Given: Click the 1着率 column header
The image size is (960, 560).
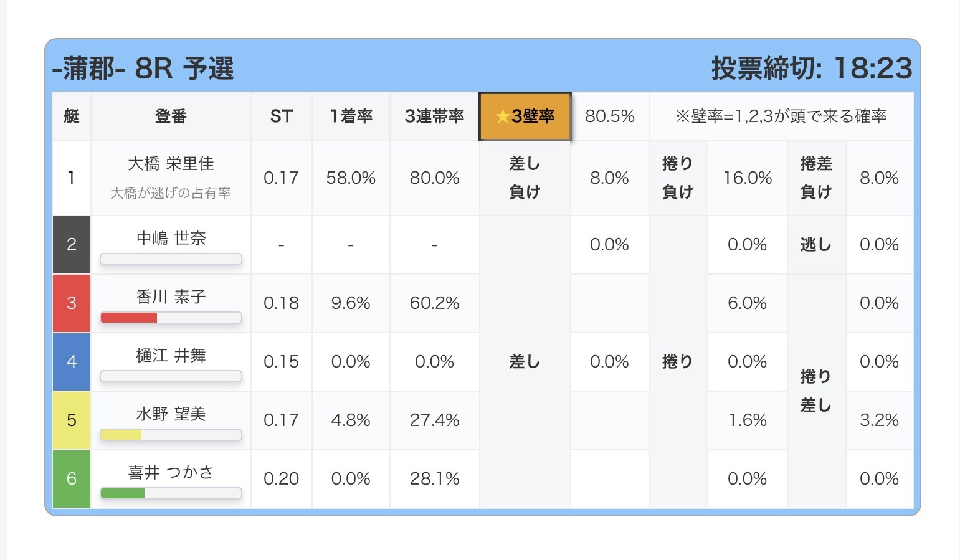Looking at the screenshot, I should [351, 116].
